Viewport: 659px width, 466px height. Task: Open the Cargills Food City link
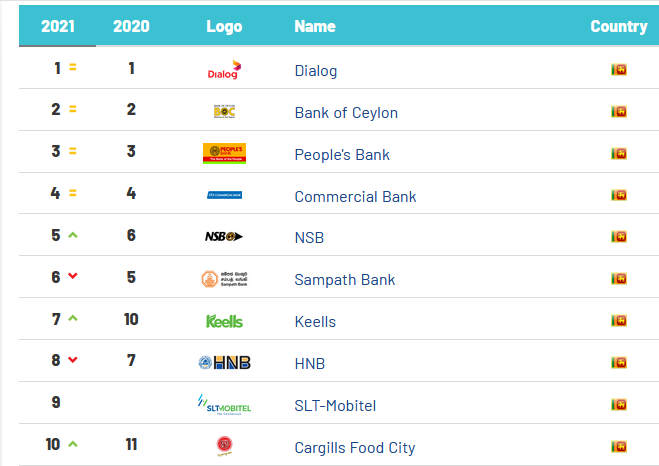point(355,448)
